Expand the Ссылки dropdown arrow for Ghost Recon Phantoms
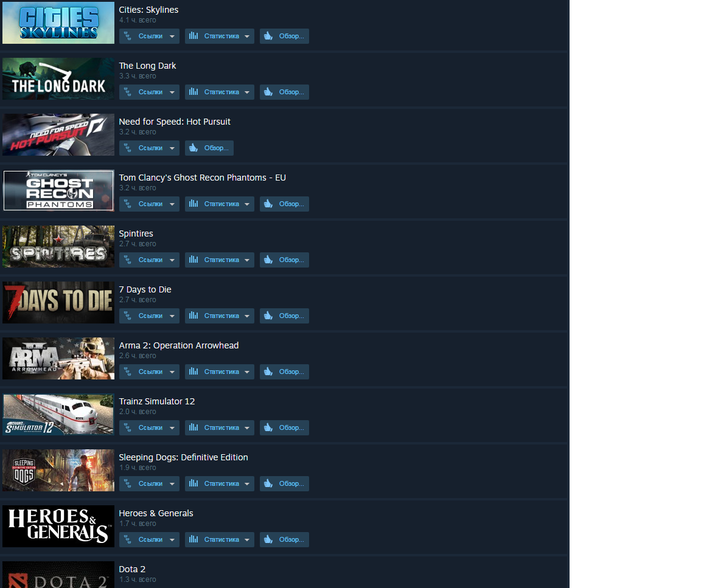 pos(172,204)
